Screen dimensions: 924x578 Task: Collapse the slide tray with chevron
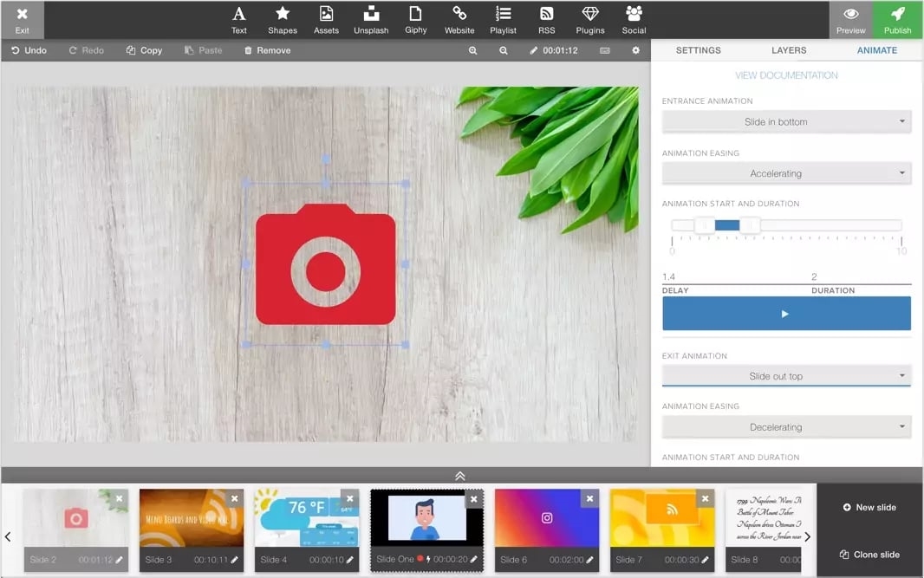click(460, 476)
